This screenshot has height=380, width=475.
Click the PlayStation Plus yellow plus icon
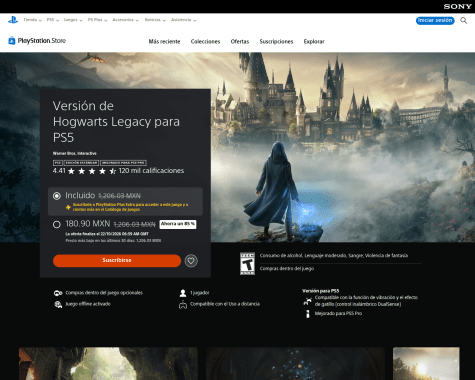68,207
